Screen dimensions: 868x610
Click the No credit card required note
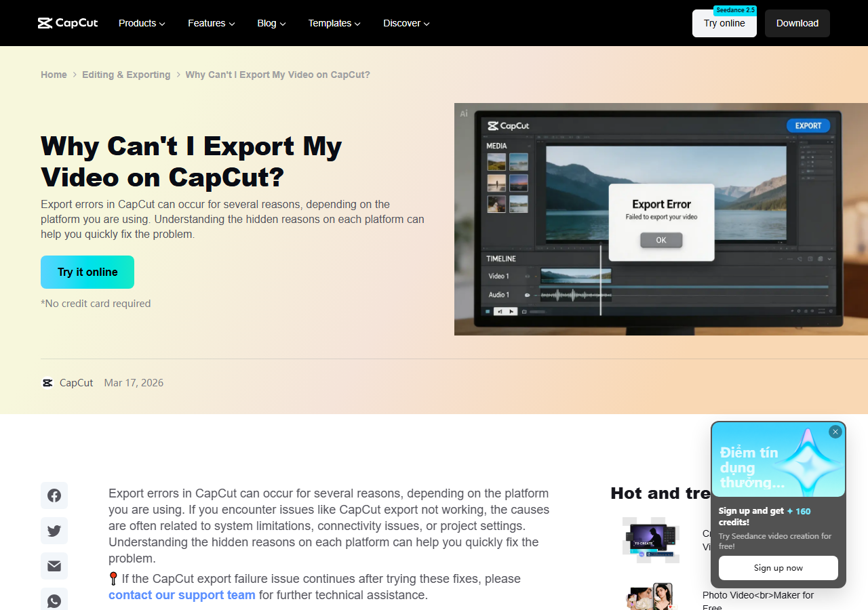point(96,304)
